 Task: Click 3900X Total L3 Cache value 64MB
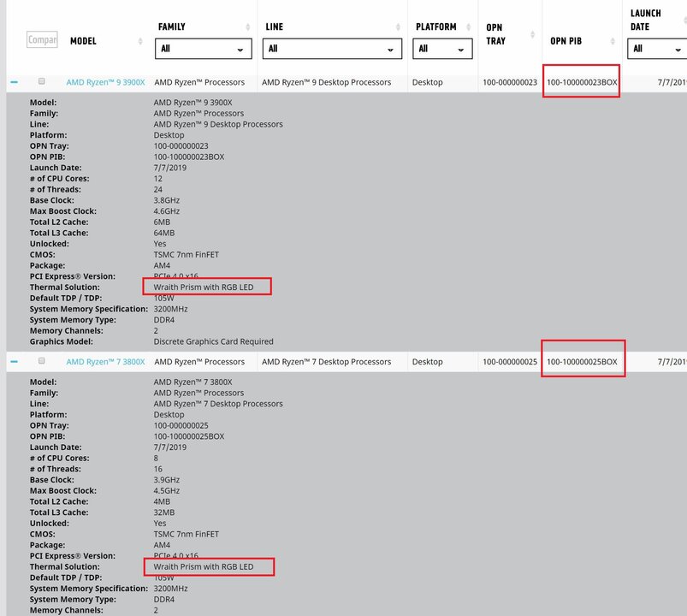[164, 233]
